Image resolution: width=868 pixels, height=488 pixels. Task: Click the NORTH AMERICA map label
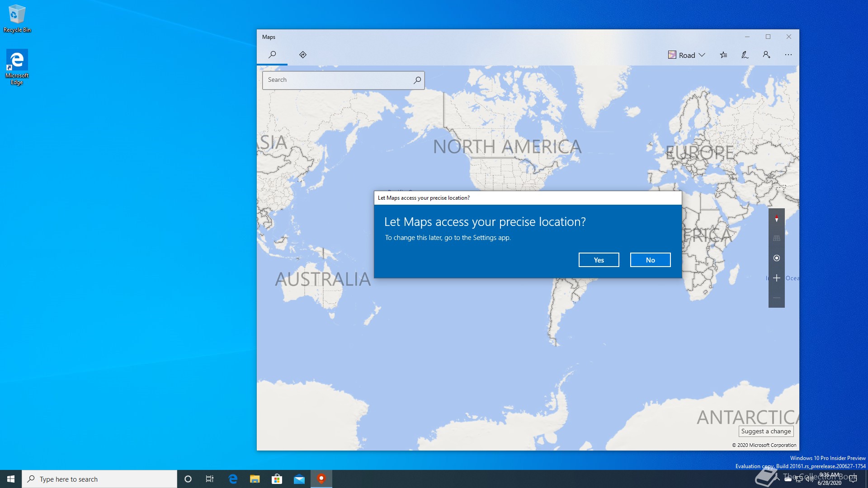click(x=507, y=146)
